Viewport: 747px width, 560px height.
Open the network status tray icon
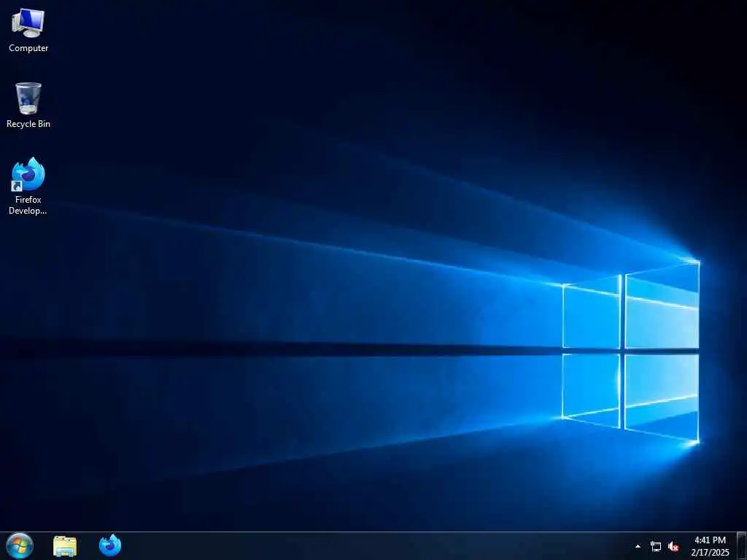pos(656,546)
